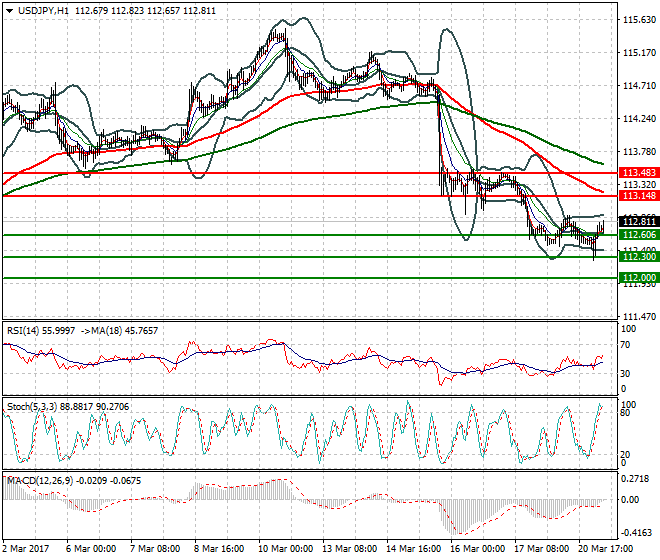
Task: Click the 7 Mar 08:00 time label
Action: 155,549
